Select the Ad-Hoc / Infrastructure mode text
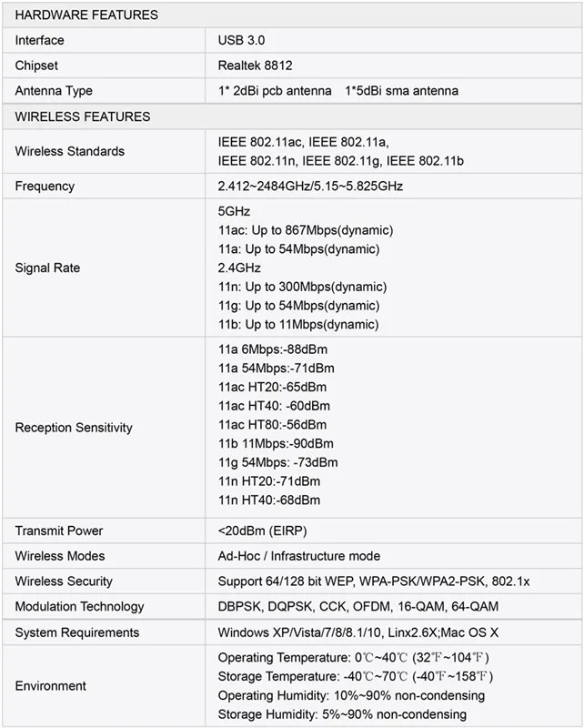The image size is (584, 728). 299,556
